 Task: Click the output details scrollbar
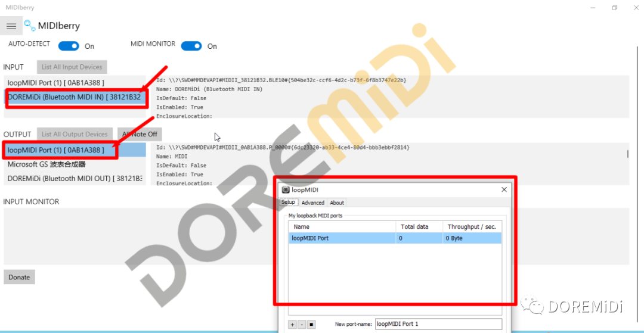coord(627,154)
